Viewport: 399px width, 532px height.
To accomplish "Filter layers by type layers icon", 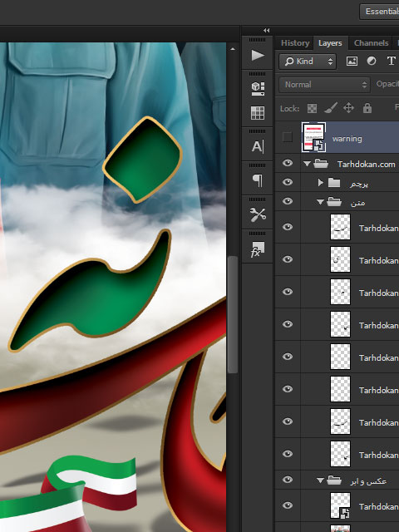I will (x=392, y=61).
